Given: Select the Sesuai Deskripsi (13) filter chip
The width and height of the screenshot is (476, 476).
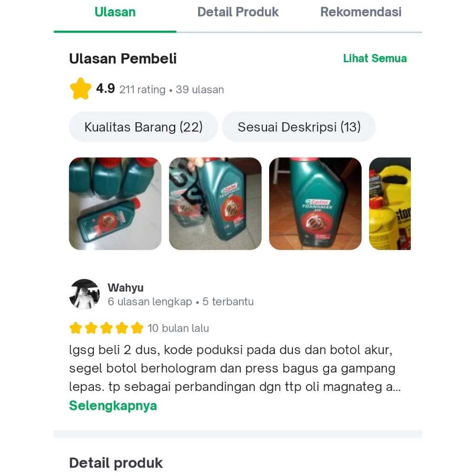Looking at the screenshot, I should coord(299,127).
